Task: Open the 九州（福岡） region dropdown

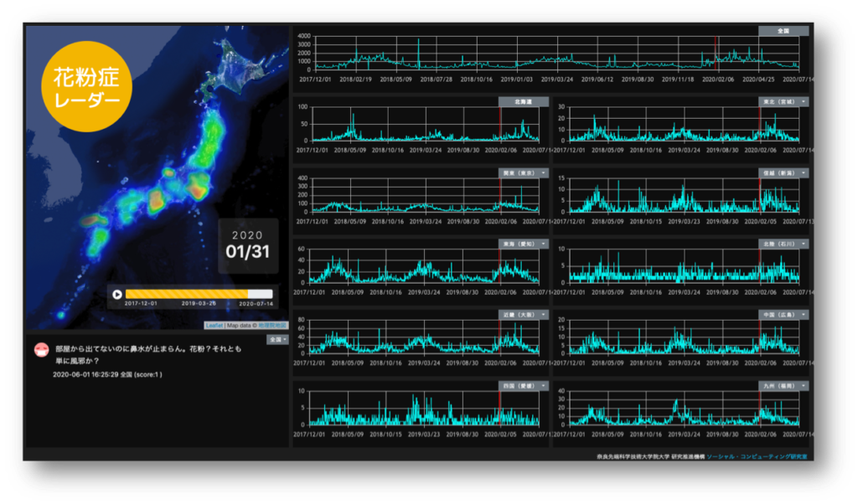Action: click(x=784, y=387)
